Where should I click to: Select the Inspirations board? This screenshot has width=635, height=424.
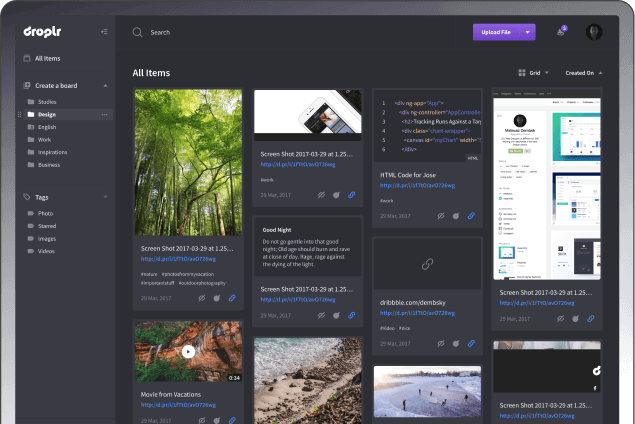click(52, 152)
